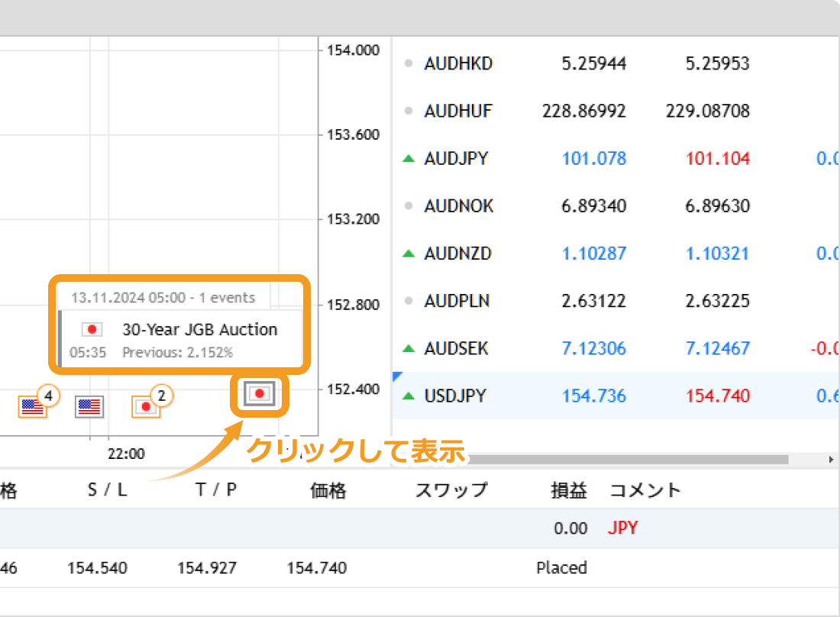Click USDJPY bid price 154.736
The image size is (840, 617).
pyautogui.click(x=593, y=396)
